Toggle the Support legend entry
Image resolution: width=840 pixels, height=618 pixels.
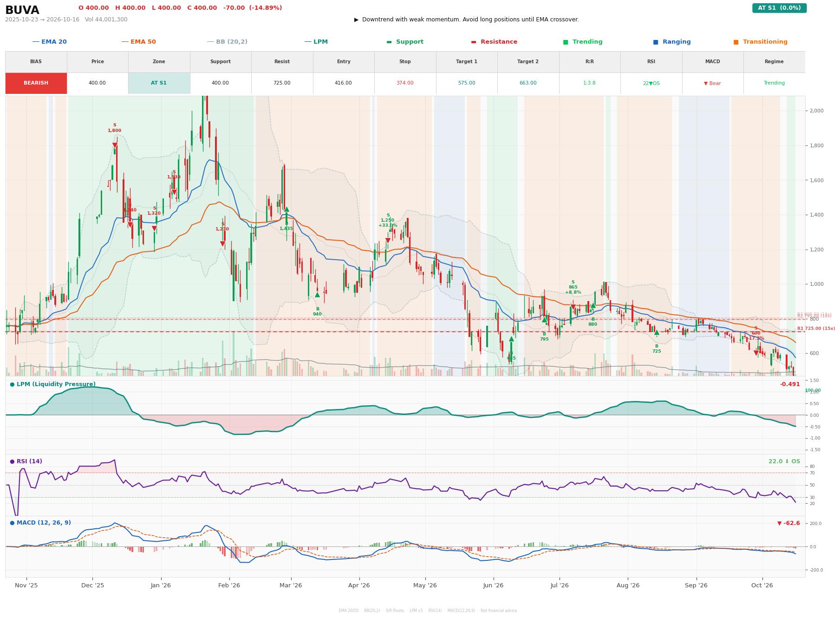tap(405, 42)
